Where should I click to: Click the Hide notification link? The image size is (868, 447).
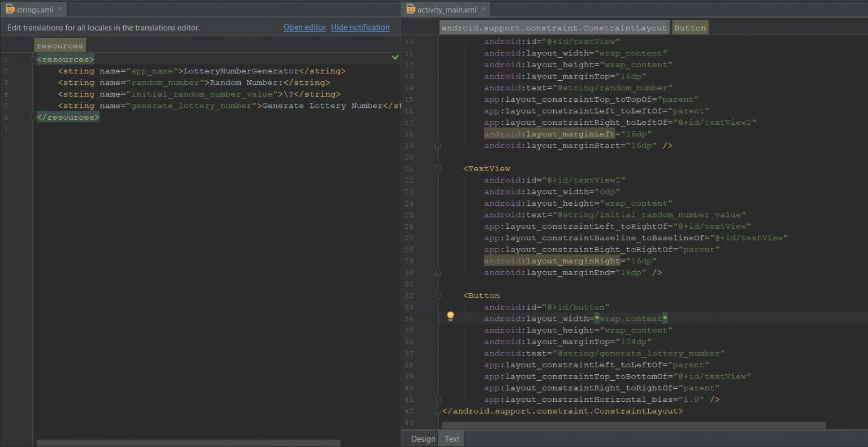point(360,27)
